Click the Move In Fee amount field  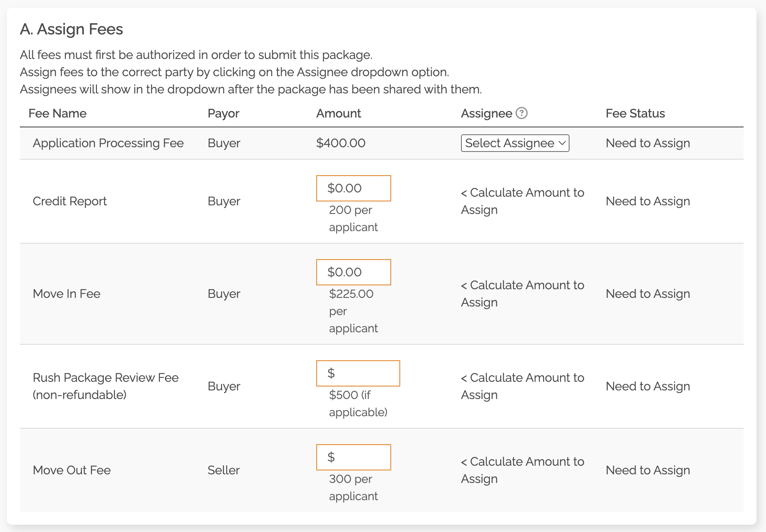pos(353,272)
